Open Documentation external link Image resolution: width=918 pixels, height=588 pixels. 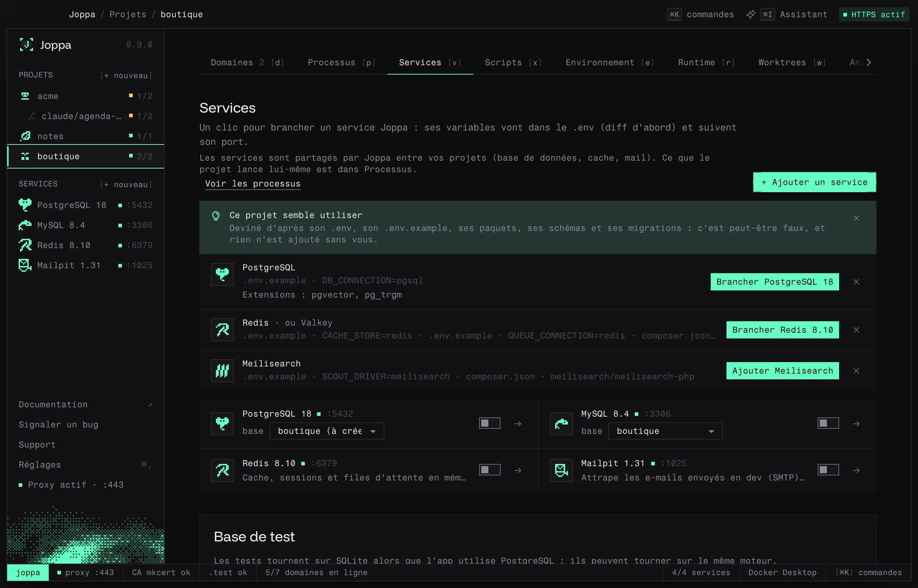point(86,404)
